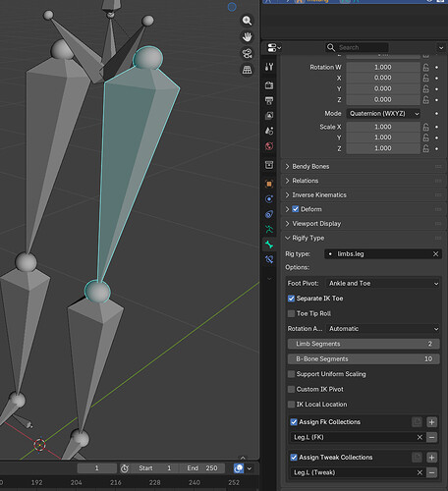The height and width of the screenshot is (491, 448).
Task: Open the World properties tab
Action: [x=269, y=146]
